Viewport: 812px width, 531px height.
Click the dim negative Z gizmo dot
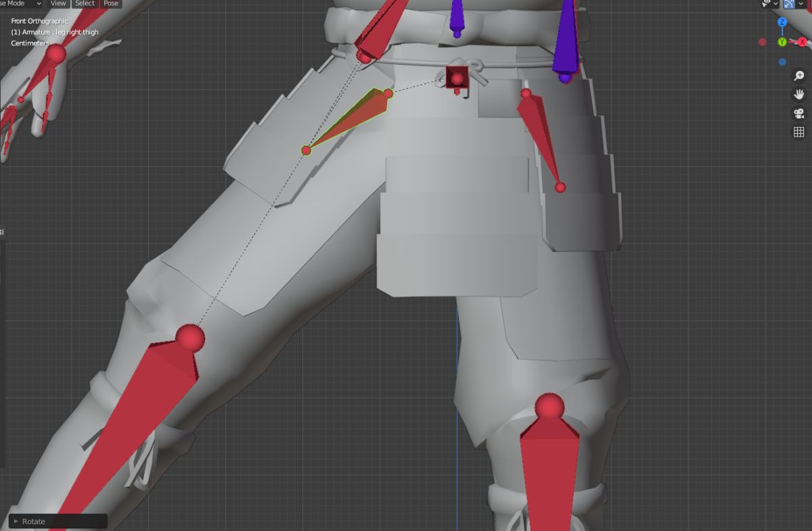tap(782, 62)
